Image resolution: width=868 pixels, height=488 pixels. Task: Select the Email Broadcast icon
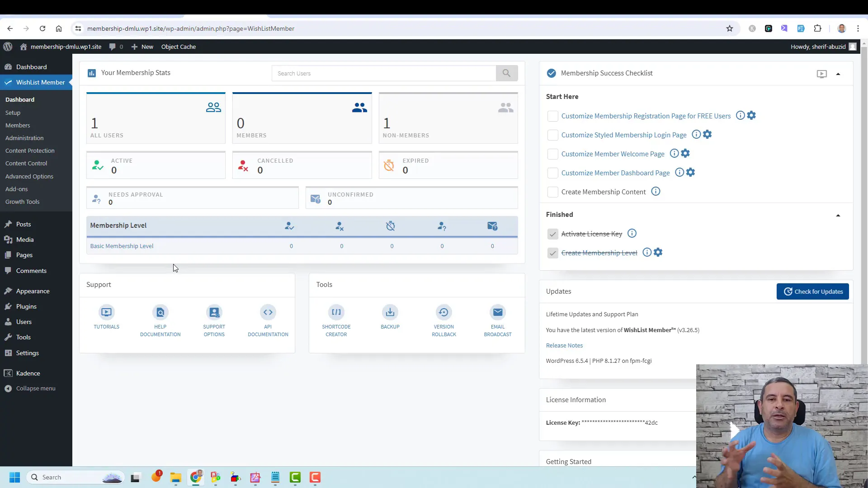(497, 312)
